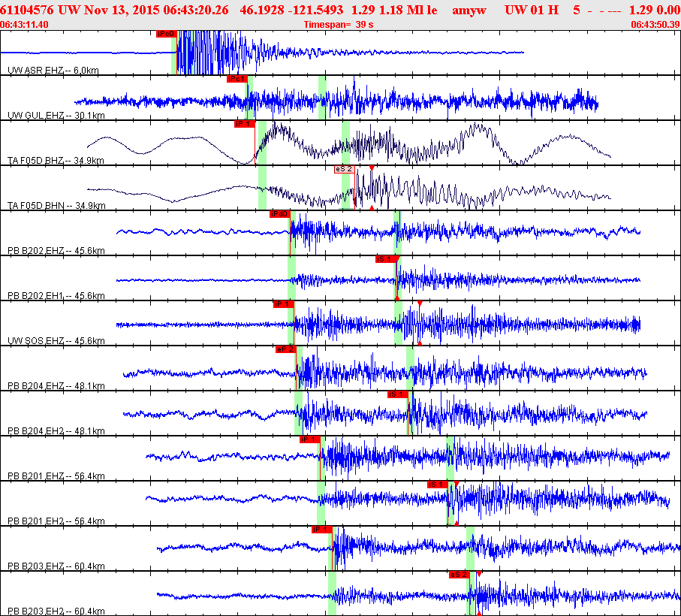Click the second green band on UW GUL EHZ

[322, 98]
